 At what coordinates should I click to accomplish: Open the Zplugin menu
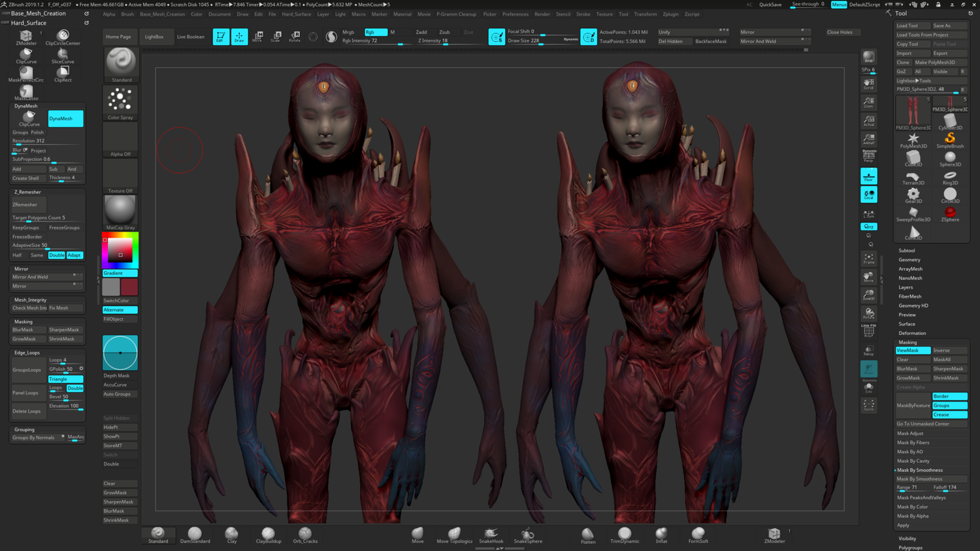pos(670,14)
